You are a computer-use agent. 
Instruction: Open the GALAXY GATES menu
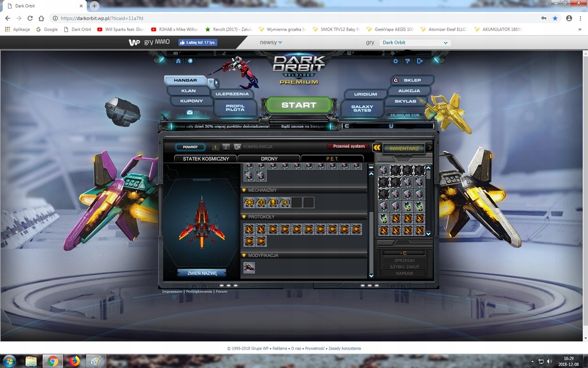point(362,109)
